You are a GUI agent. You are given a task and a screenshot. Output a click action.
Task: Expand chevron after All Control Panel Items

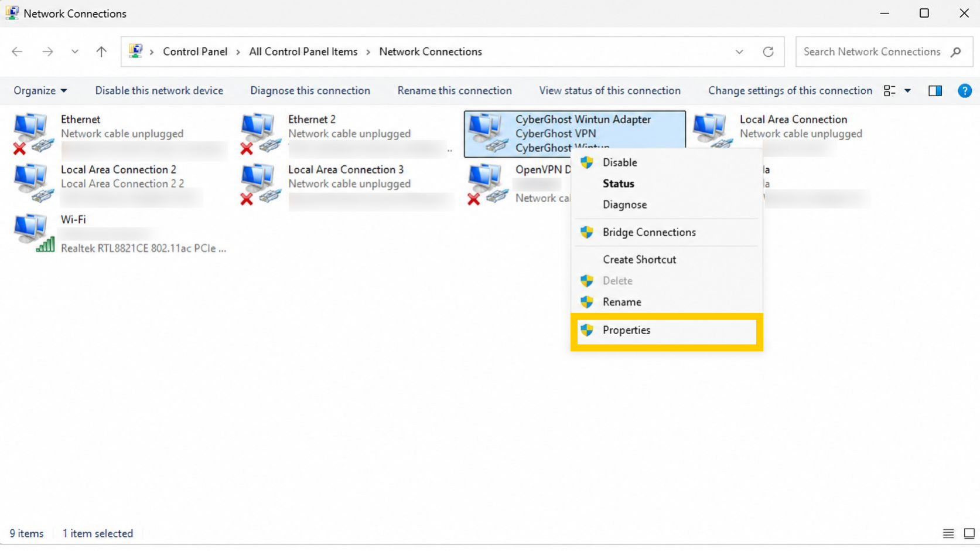coord(368,52)
